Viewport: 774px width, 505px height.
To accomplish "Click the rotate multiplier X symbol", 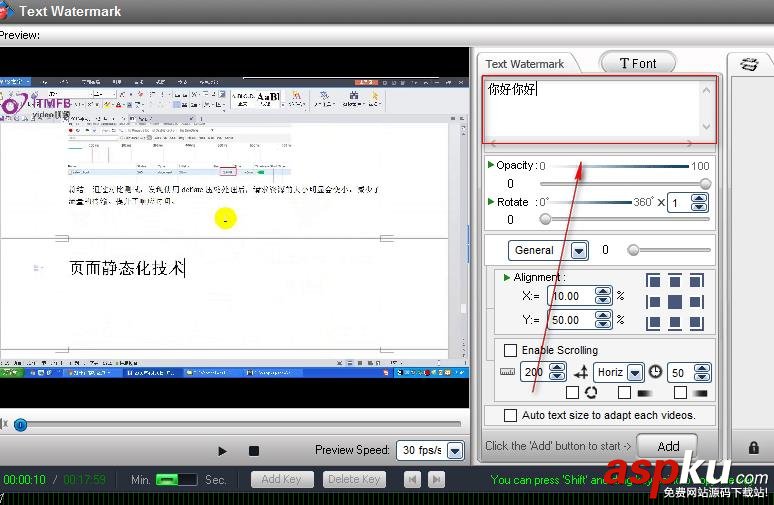I will pos(661,202).
